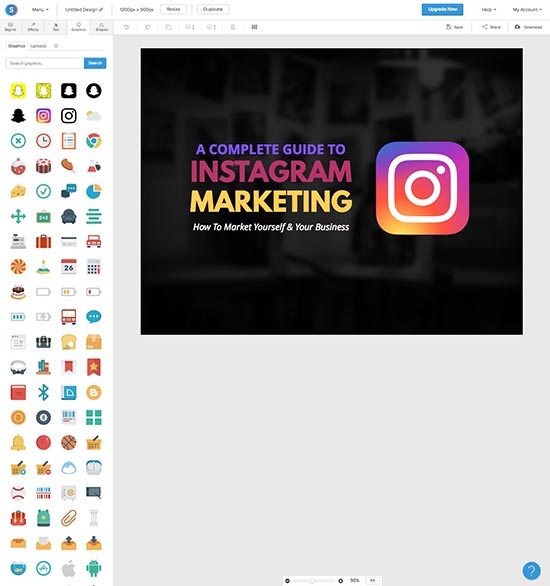Click the zoom out button beside slider
This screenshot has height=586, width=550.
pos(287,580)
